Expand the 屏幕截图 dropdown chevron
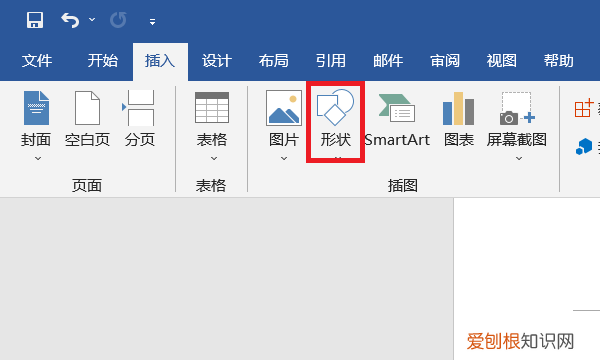 519,158
